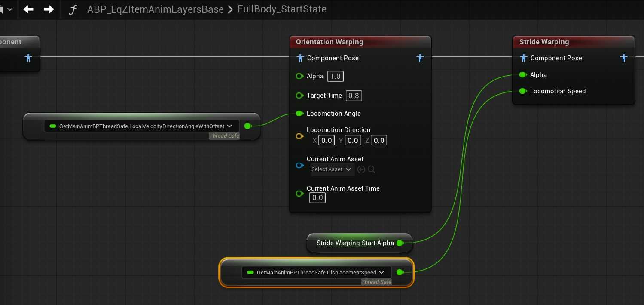Click the forward navigation arrow
This screenshot has height=305, width=644.
click(x=49, y=9)
